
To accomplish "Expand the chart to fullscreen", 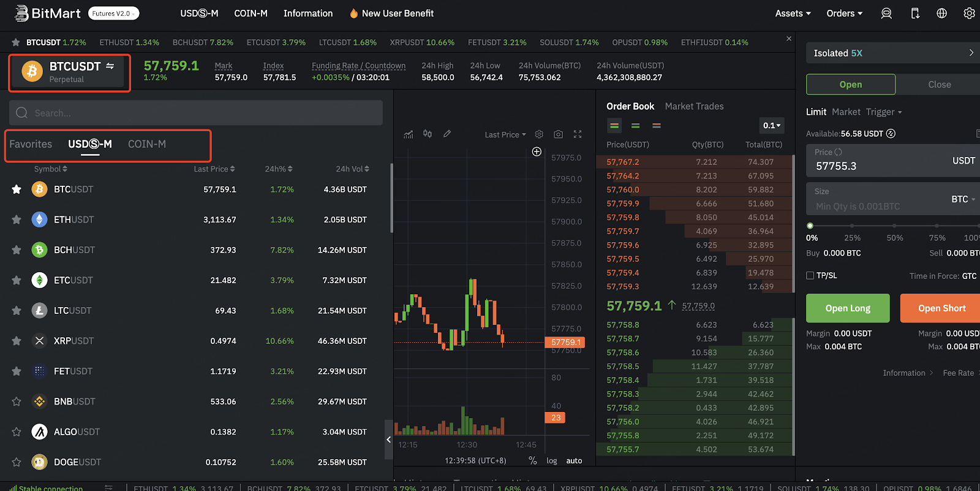I will [x=578, y=134].
